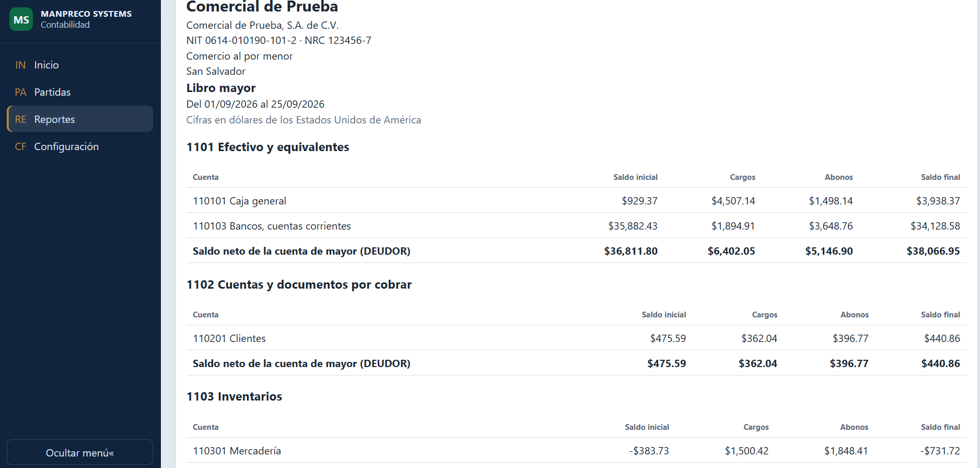Open Inicio in the sidebar
This screenshot has height=468, width=980.
(80, 65)
